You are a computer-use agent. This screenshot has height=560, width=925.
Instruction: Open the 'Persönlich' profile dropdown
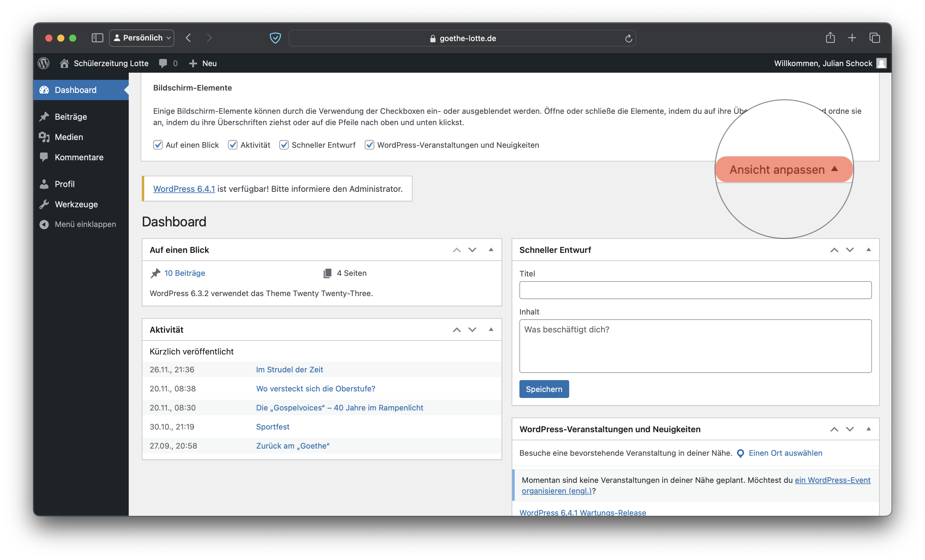tap(142, 38)
